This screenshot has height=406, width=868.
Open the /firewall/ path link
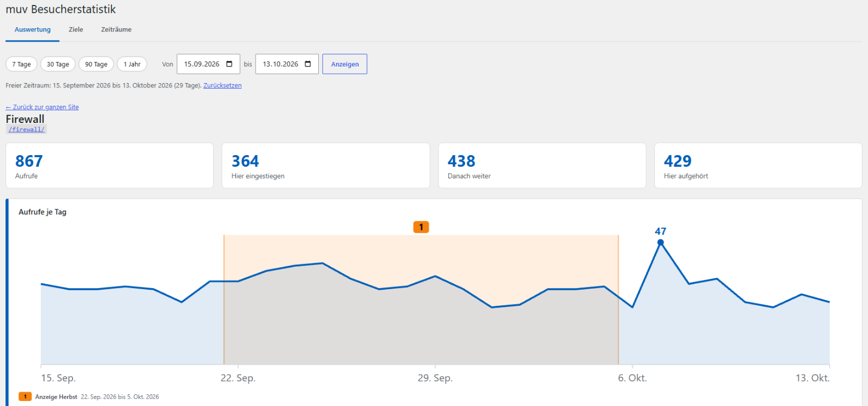(x=27, y=129)
